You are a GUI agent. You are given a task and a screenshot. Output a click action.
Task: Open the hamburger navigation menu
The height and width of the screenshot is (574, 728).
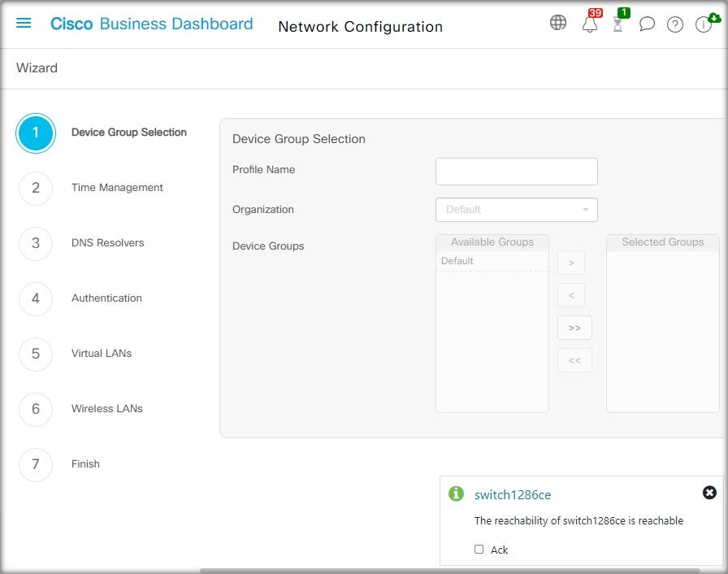24,23
